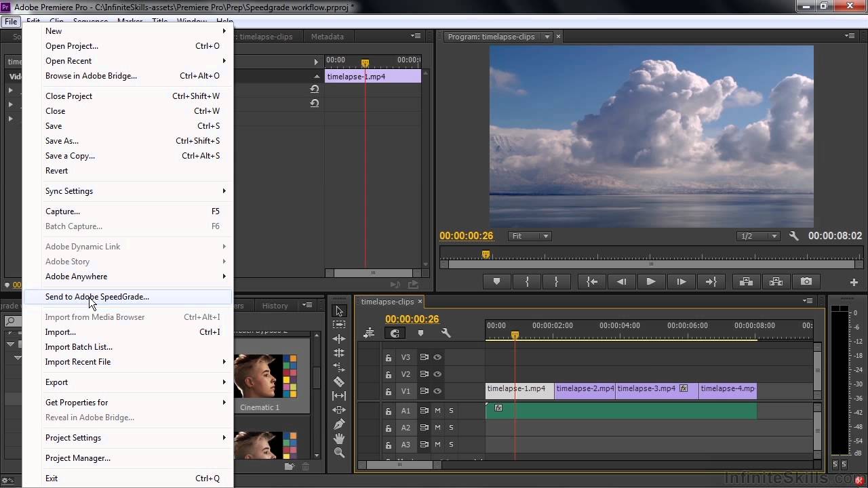Select the Razor tool

click(x=339, y=382)
